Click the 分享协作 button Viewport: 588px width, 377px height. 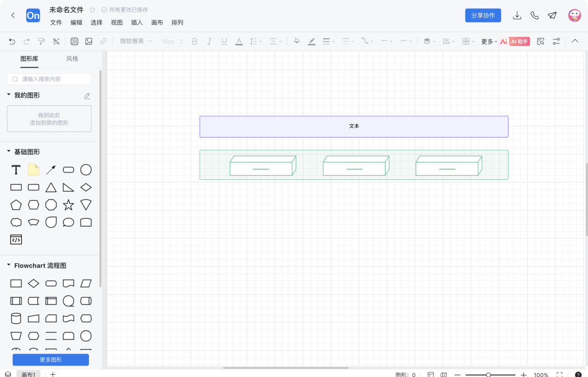coord(483,15)
